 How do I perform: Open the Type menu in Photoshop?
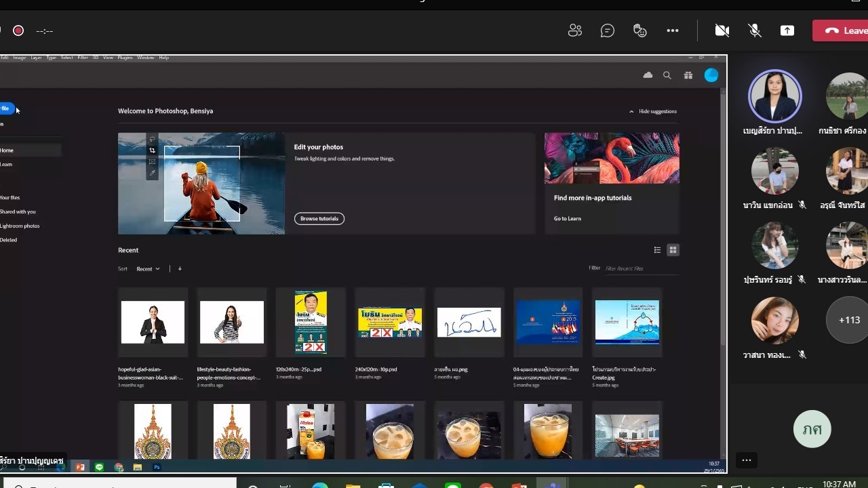pyautogui.click(x=52, y=58)
